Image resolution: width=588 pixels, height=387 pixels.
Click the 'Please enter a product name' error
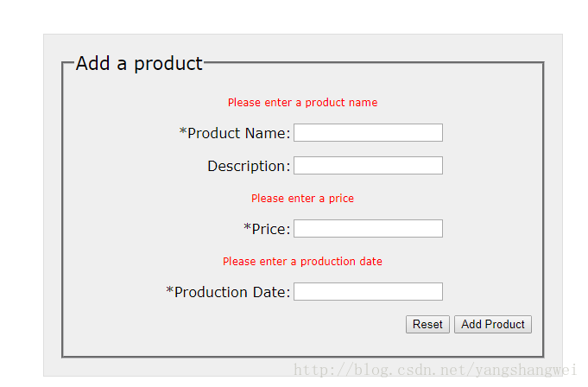tap(302, 103)
